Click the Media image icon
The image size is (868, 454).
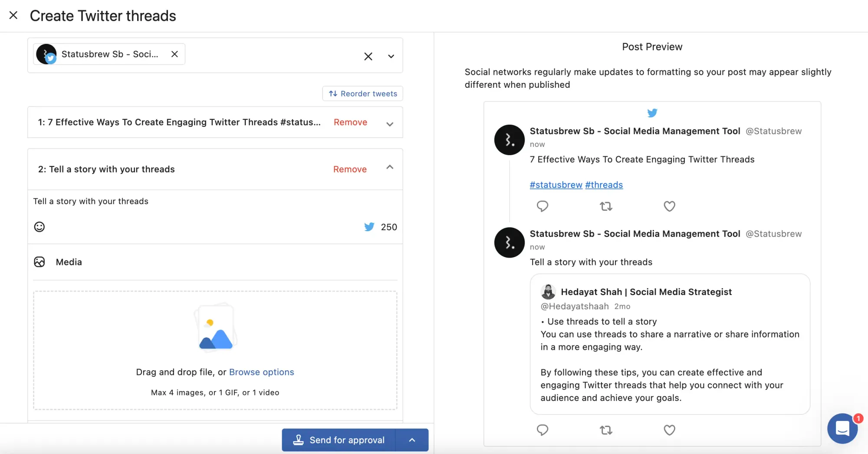click(x=39, y=262)
